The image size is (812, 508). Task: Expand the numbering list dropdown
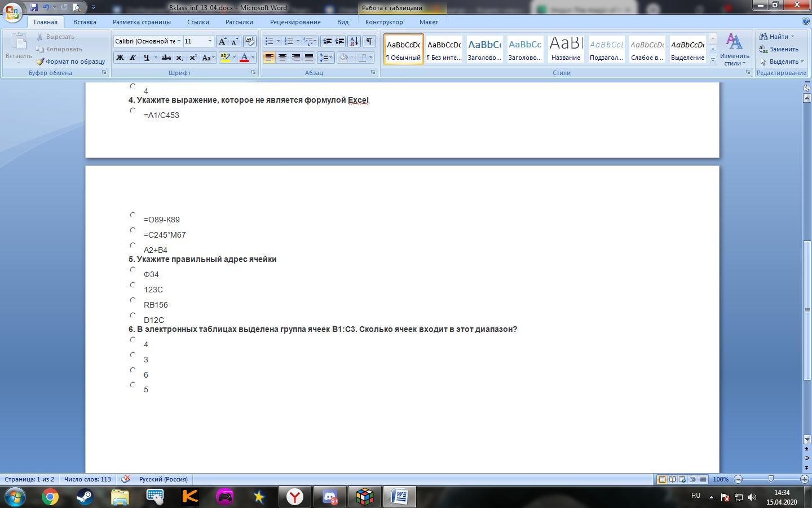coord(298,41)
